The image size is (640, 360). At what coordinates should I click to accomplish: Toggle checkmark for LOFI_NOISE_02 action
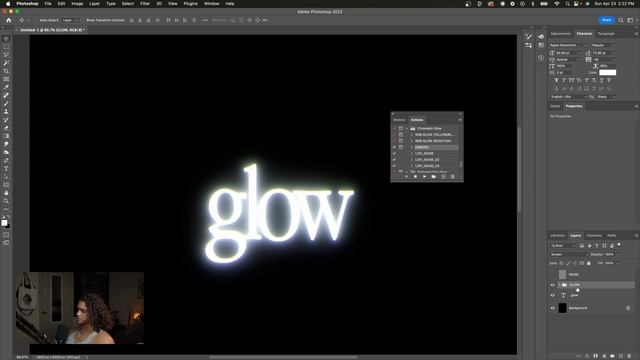click(x=394, y=160)
